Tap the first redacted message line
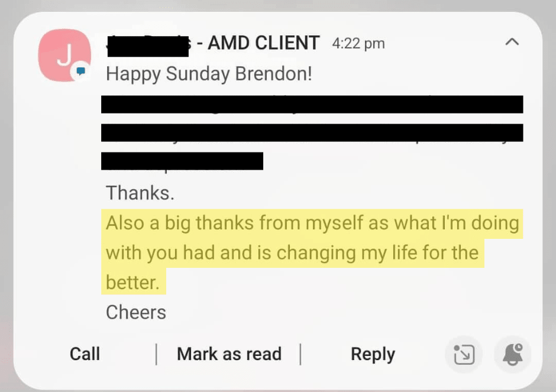This screenshot has height=392, width=556. [312, 104]
